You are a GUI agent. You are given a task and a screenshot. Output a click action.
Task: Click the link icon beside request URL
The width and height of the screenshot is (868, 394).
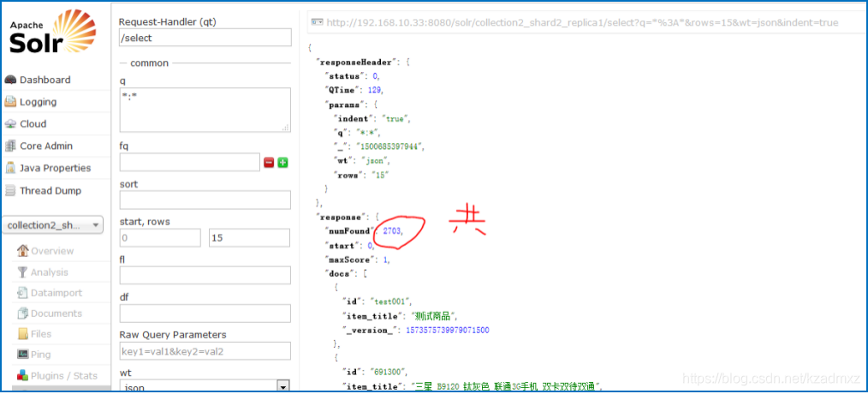[318, 23]
